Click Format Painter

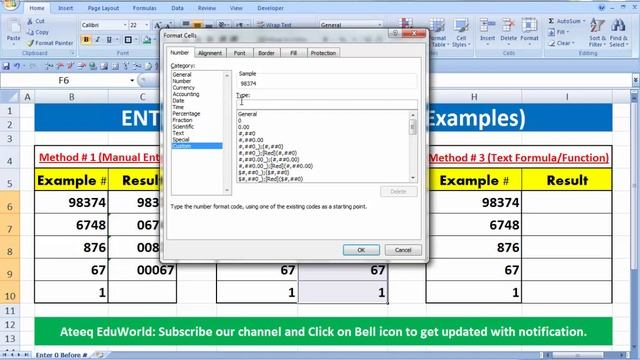pyautogui.click(x=50, y=43)
